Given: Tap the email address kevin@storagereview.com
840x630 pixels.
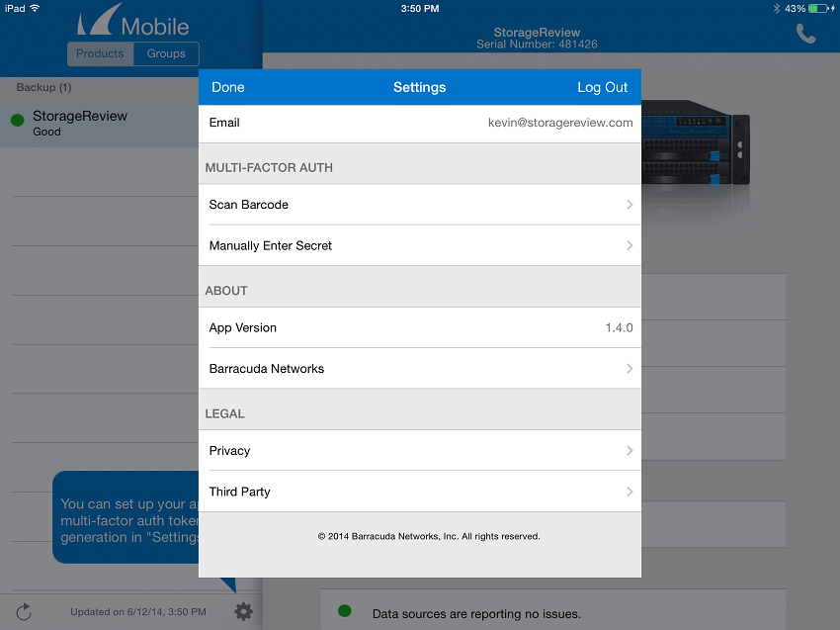Looking at the screenshot, I should pos(560,123).
